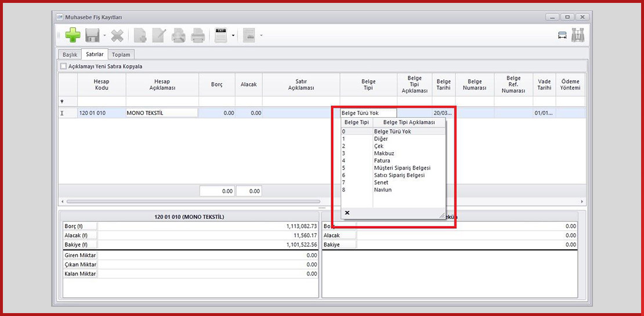The image size is (644, 316).
Task: Click the new document with plus icon
Action: pos(140,35)
